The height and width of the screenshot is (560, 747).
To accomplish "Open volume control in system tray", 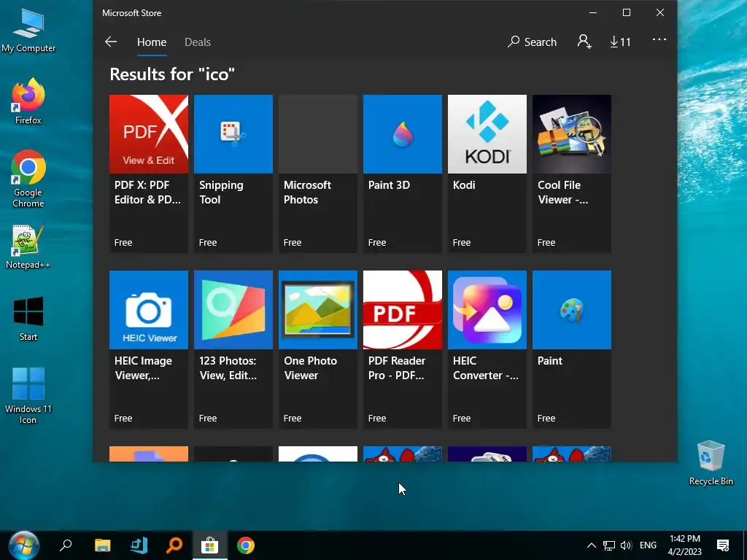I will [x=626, y=545].
